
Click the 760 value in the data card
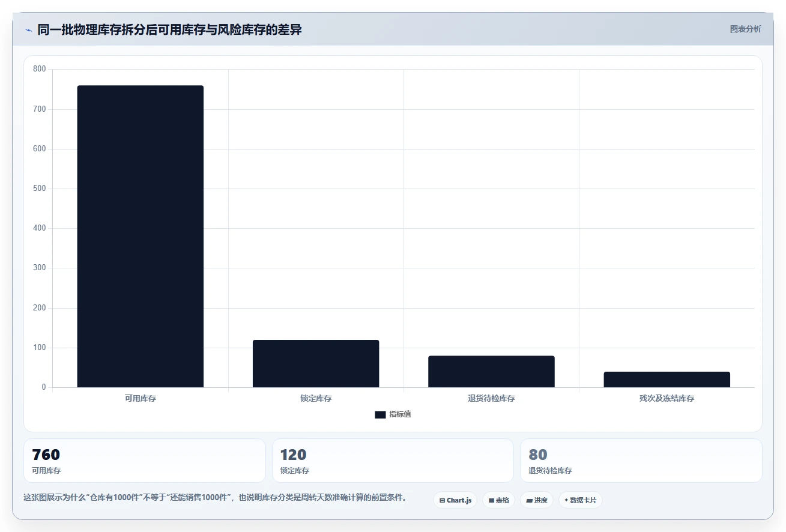46,455
